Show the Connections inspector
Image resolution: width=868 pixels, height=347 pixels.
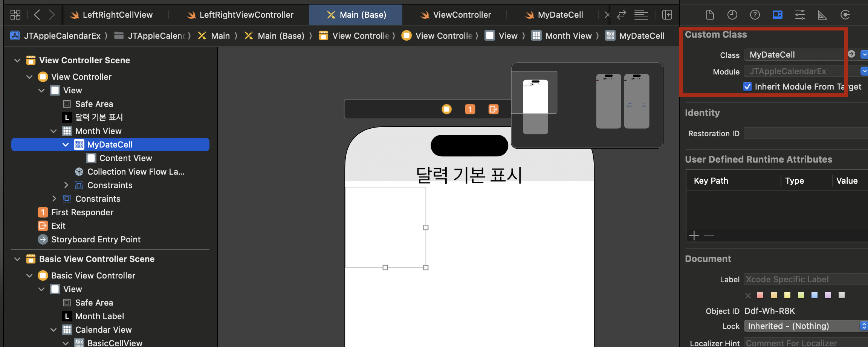pyautogui.click(x=845, y=15)
